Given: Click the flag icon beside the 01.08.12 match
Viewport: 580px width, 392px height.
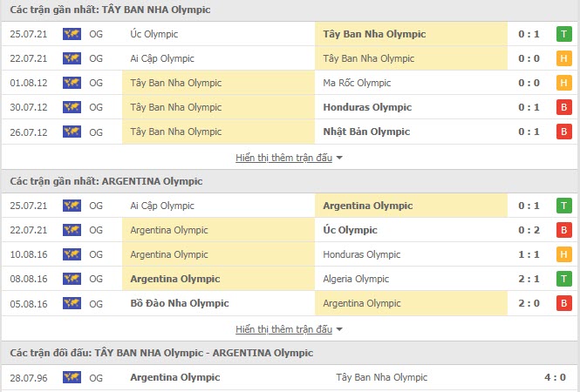Looking at the screenshot, I should point(72,83).
